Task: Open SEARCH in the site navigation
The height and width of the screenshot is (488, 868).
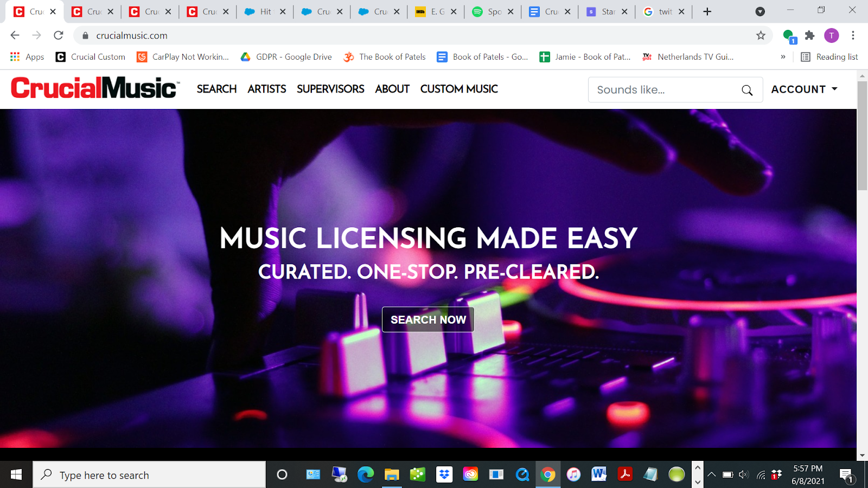Action: [x=216, y=89]
